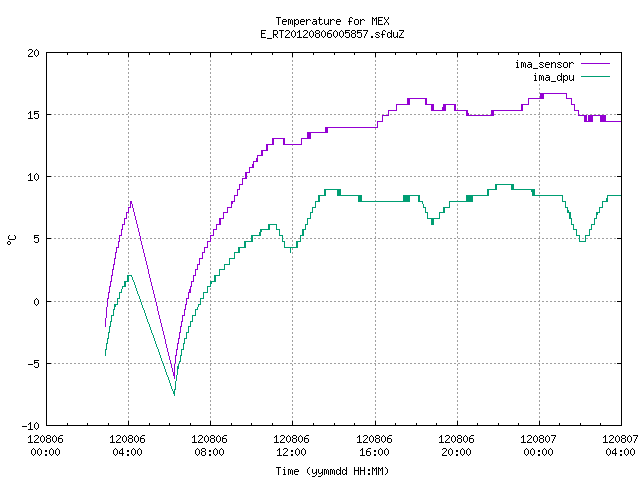The height and width of the screenshot is (480, 640).
Task: Click the x-axis label 120806 16:00
Action: (x=374, y=445)
